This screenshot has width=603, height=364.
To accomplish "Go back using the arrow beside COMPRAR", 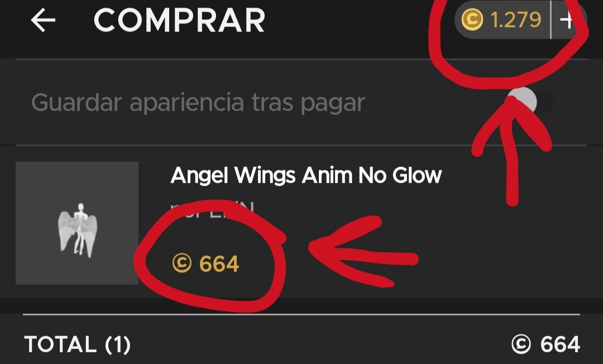I will (43, 20).
